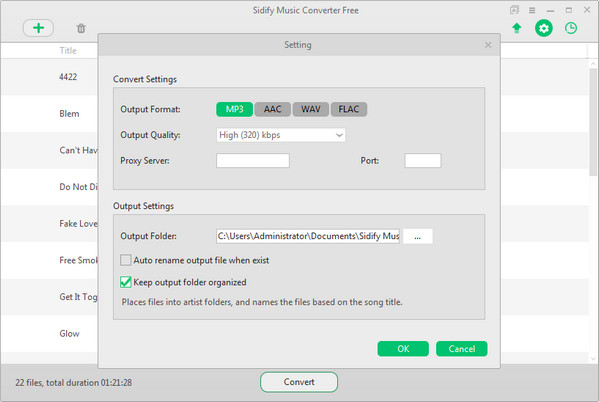The image size is (599, 402).
Task: Pick FLAC output format
Action: [x=349, y=109]
